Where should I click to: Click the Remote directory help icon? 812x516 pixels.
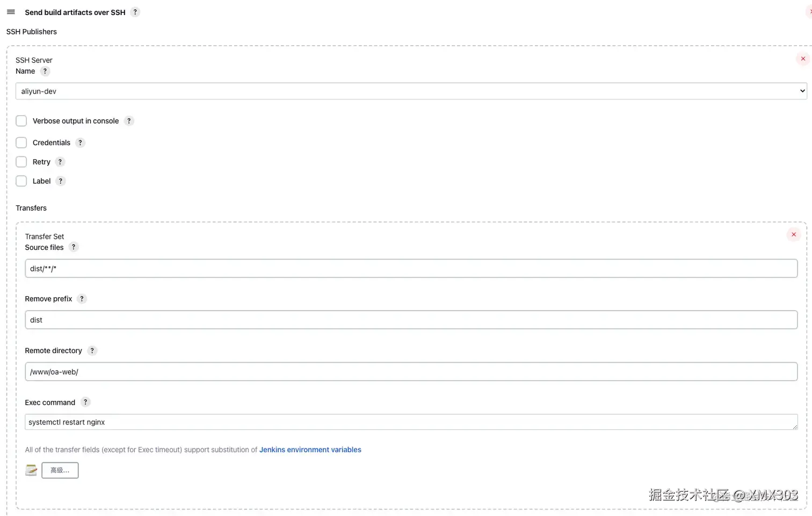92,350
